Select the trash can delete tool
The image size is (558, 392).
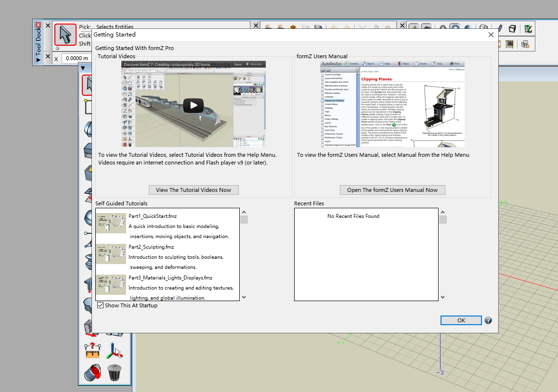(x=114, y=372)
